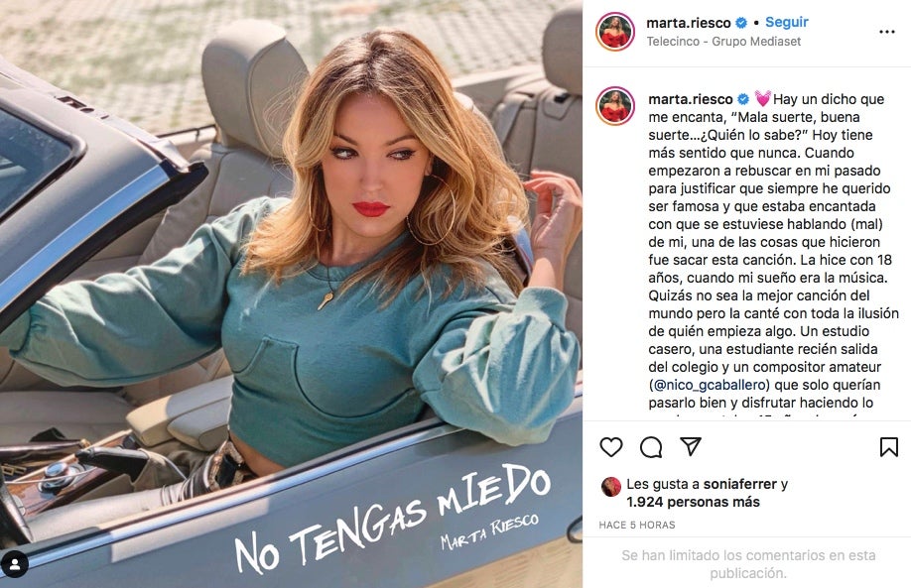Click the No Tengas Miedo post photo
The width and height of the screenshot is (911, 588).
click(291, 294)
